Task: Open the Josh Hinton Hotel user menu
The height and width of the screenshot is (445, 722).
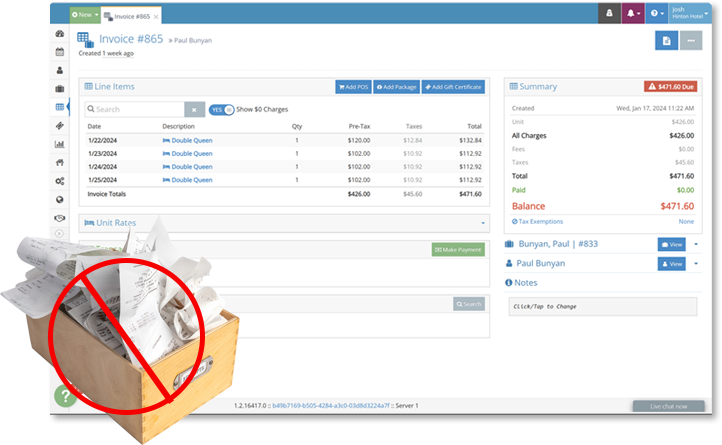Action: pyautogui.click(x=690, y=13)
